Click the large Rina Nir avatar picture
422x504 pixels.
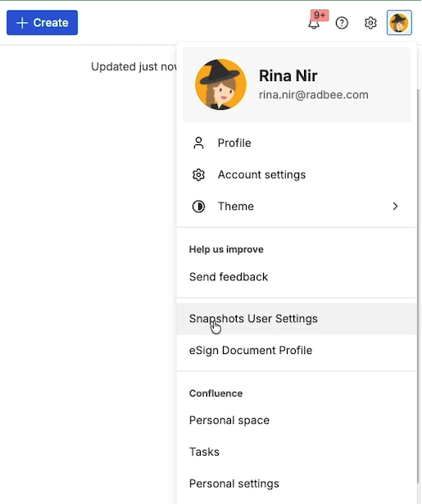220,84
